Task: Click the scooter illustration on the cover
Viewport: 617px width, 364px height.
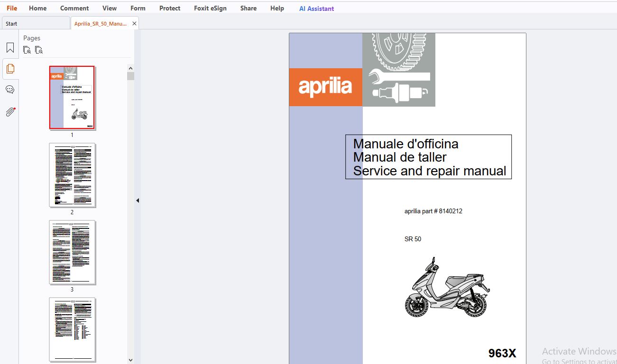Action: click(x=447, y=288)
